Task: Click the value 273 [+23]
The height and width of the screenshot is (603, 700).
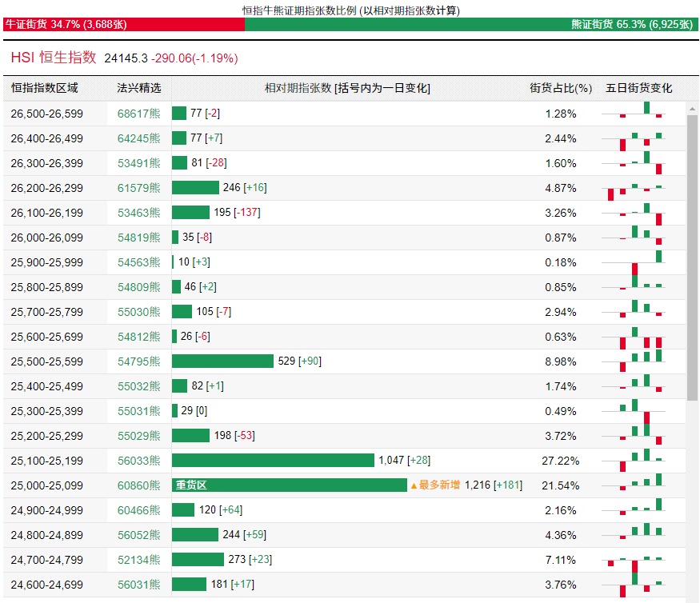Action: coord(250,559)
